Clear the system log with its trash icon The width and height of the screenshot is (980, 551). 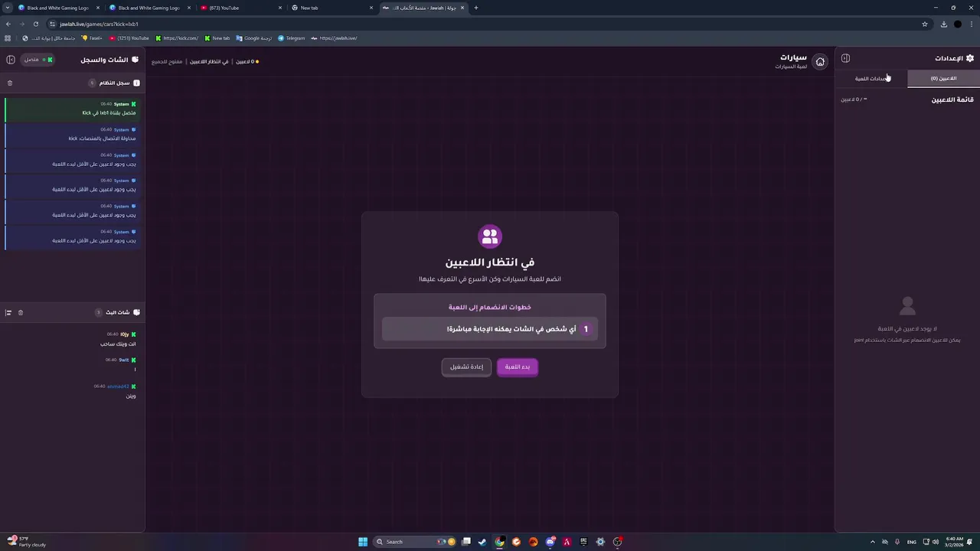click(x=10, y=83)
